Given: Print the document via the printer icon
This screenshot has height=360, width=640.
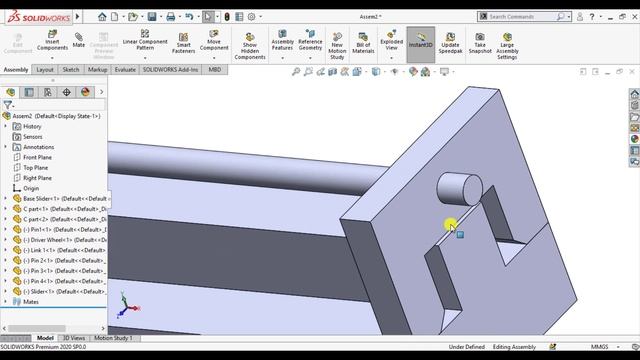Looking at the screenshot, I should pos(171,17).
